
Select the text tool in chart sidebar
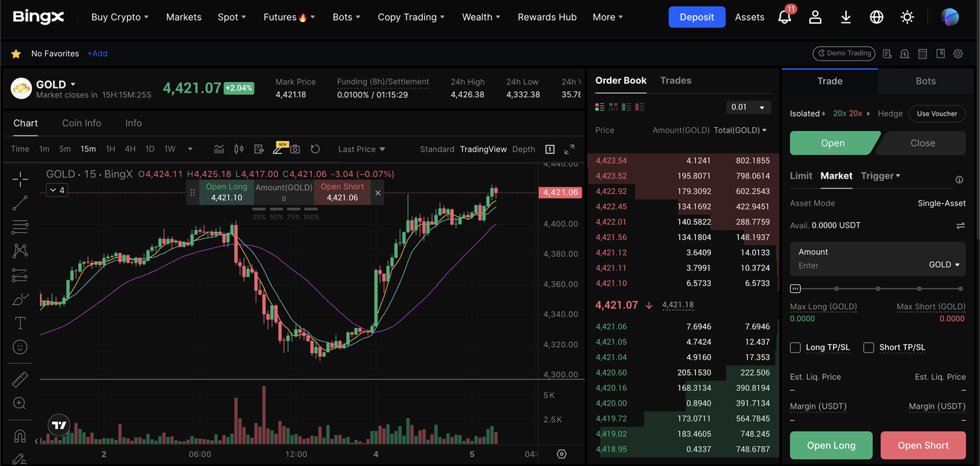(x=20, y=323)
